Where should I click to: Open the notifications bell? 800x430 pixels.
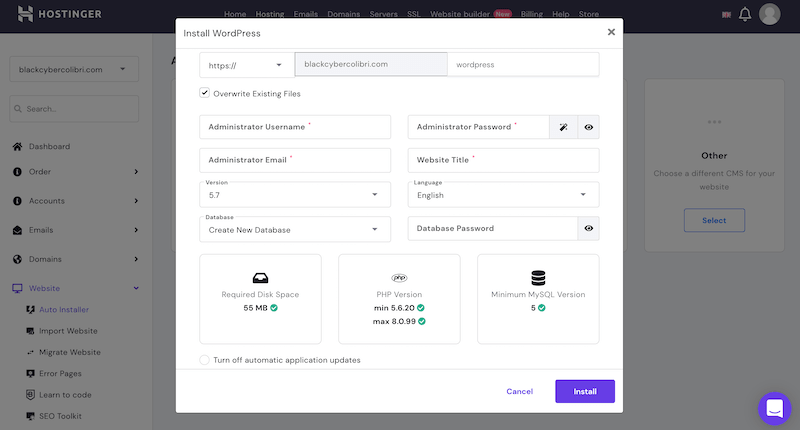pos(745,14)
